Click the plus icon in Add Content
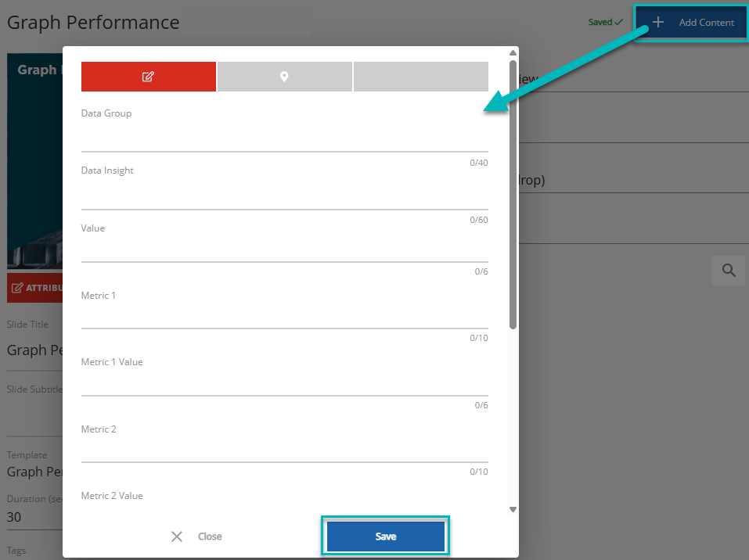The width and height of the screenshot is (749, 560). point(658,23)
